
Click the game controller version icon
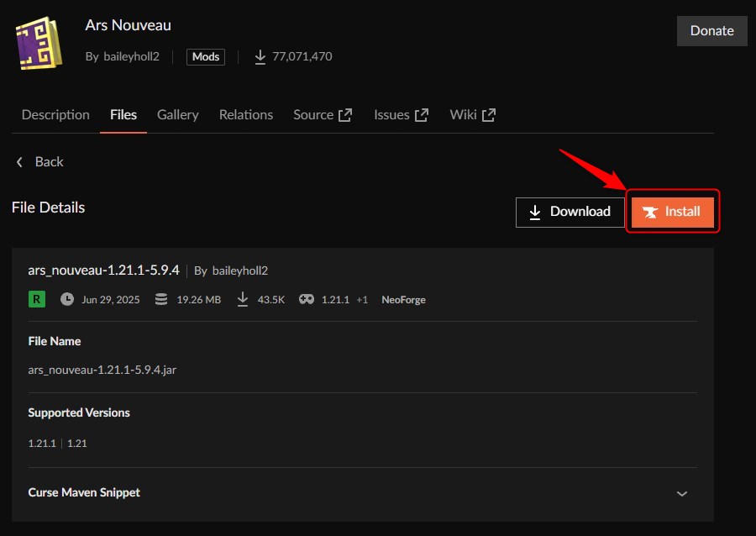[x=307, y=299]
